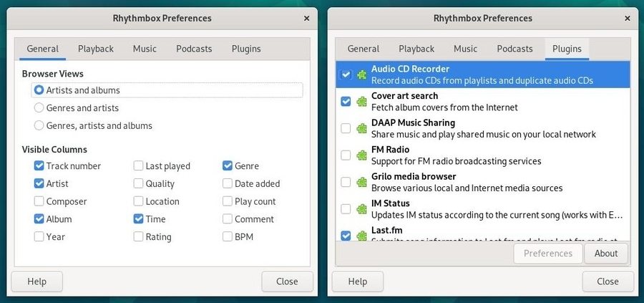Select the Artists and albums radio button
Screen dimensions: 644x303
39,90
